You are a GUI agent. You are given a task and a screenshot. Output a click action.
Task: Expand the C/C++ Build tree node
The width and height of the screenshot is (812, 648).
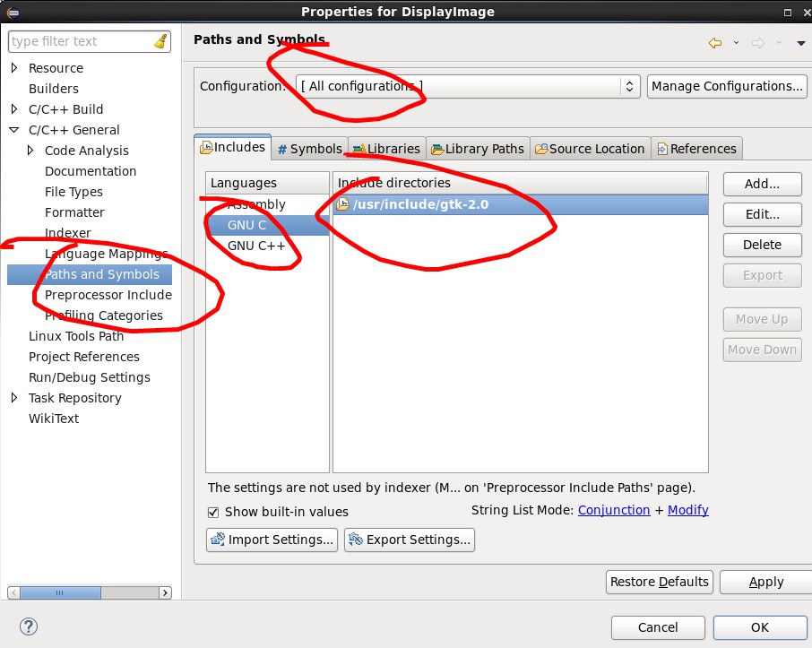[14, 109]
